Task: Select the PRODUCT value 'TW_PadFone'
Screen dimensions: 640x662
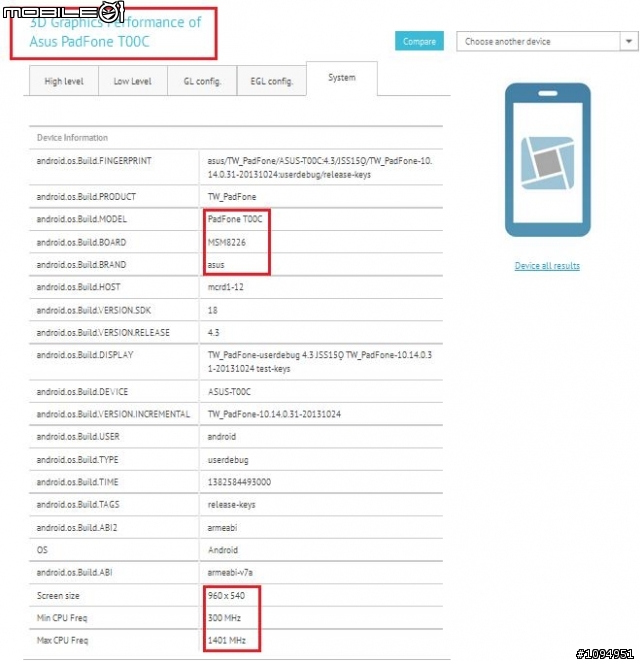Action: pos(232,197)
